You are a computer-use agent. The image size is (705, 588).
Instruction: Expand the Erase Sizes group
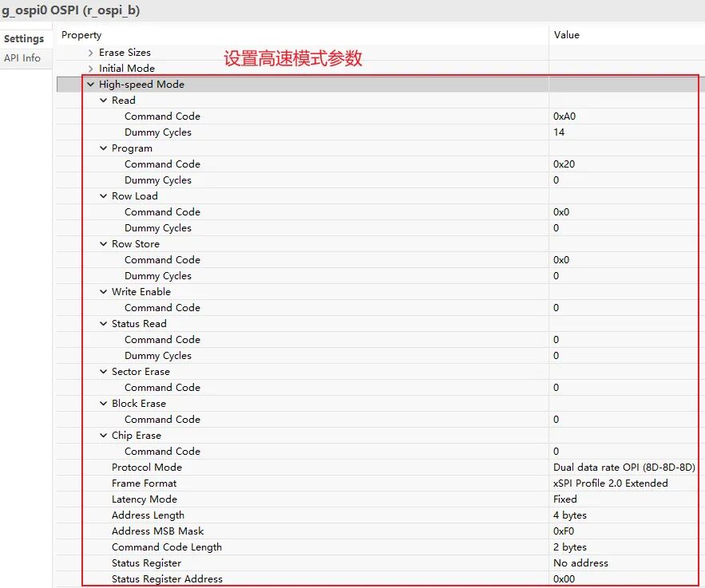point(91,53)
